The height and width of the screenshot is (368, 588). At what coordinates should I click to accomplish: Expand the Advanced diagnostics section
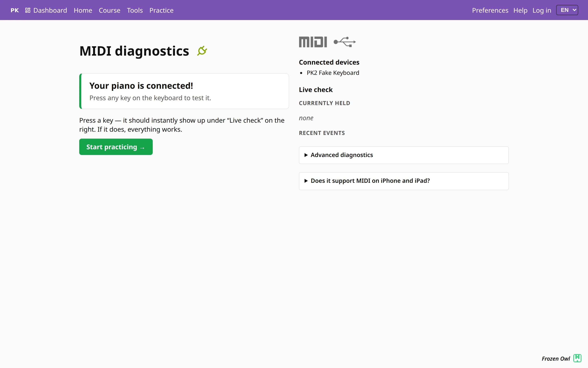point(404,155)
